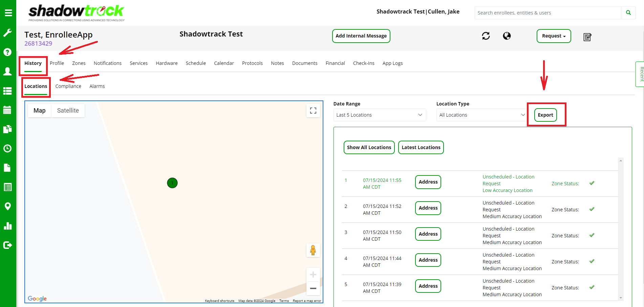Click Show All Locations button
This screenshot has height=307, width=644.
click(x=369, y=147)
